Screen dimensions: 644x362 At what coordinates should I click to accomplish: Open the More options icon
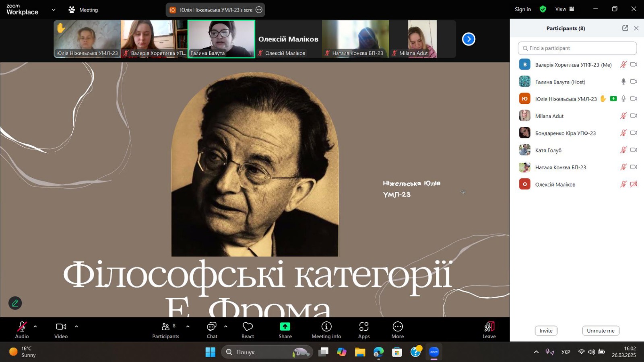click(x=397, y=327)
